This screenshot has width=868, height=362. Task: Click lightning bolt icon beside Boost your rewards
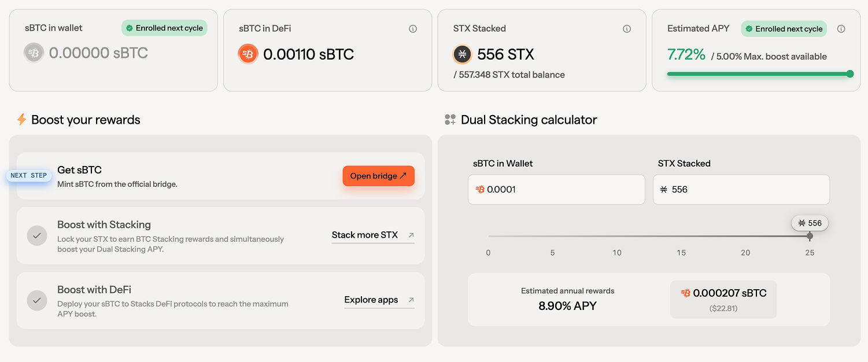21,120
